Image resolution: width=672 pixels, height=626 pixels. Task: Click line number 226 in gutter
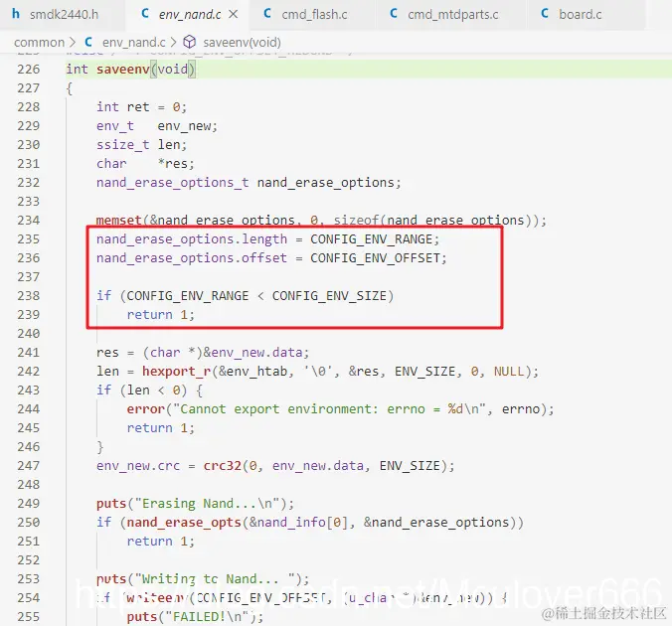[x=28, y=69]
